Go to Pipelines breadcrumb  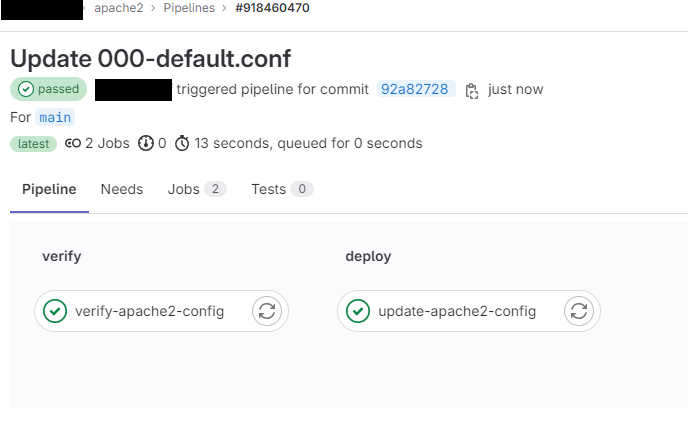point(189,8)
